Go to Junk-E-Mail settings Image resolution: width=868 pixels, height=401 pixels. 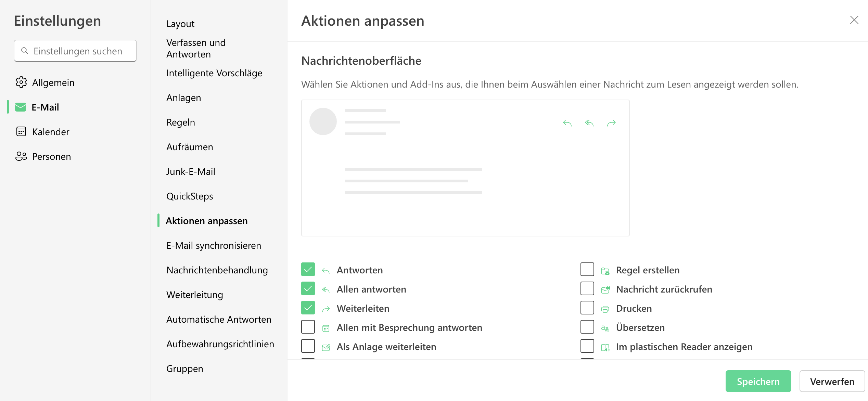coord(191,171)
